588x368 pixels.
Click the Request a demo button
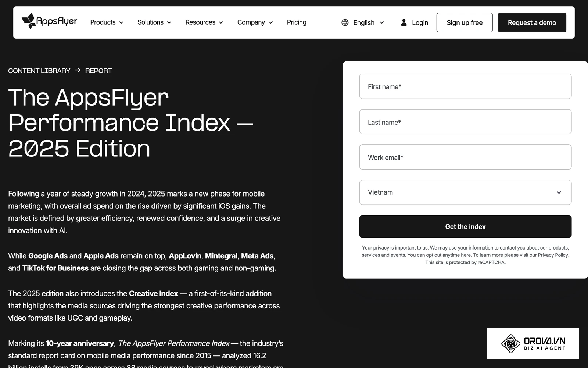(532, 22)
